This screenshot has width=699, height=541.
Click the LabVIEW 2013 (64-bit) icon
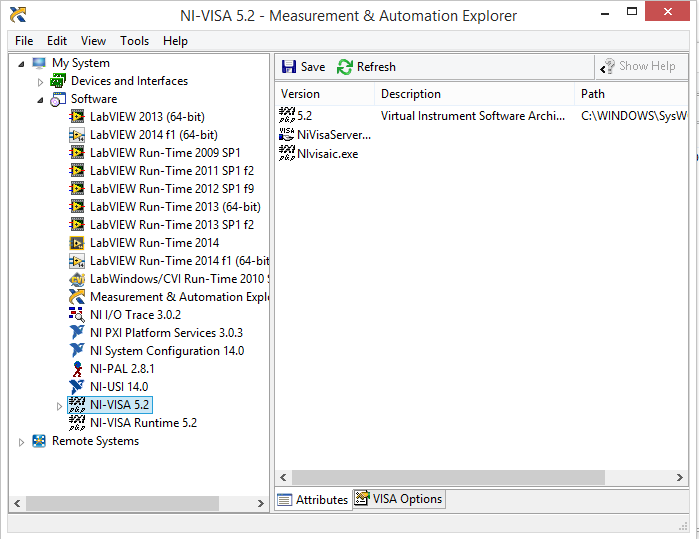coord(77,117)
